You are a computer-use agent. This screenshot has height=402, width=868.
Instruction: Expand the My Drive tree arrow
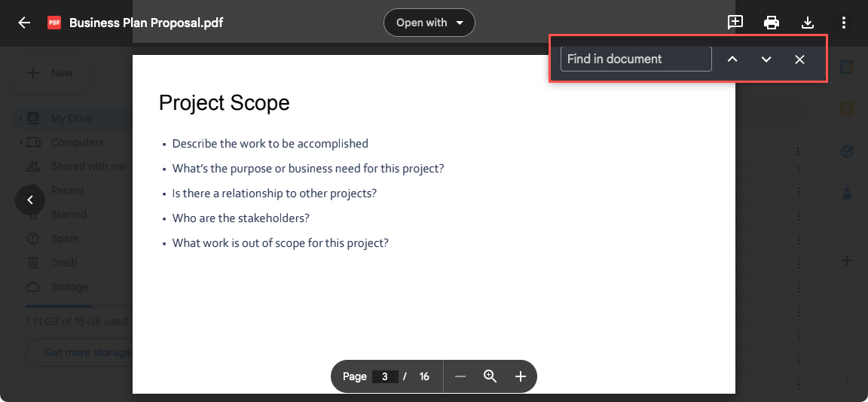(20, 118)
